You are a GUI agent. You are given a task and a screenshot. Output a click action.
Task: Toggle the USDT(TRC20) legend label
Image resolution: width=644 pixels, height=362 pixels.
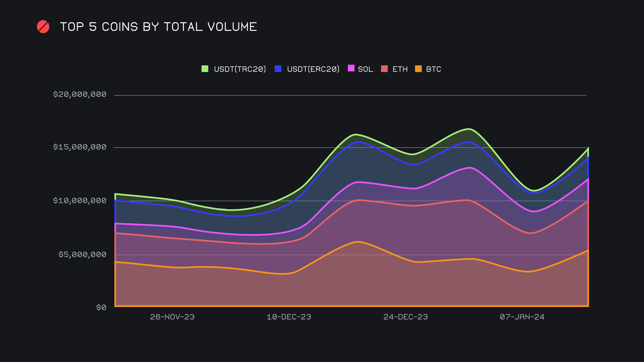[240, 69]
